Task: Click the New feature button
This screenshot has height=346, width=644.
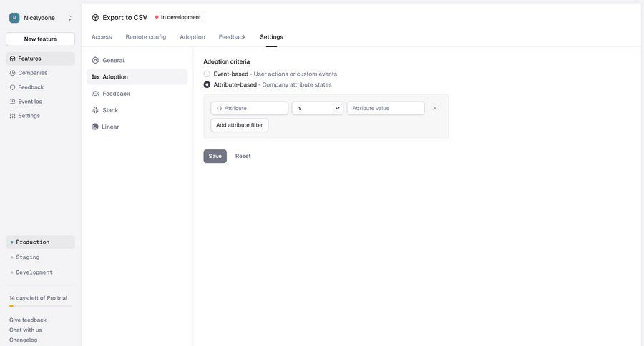Action: (x=40, y=39)
